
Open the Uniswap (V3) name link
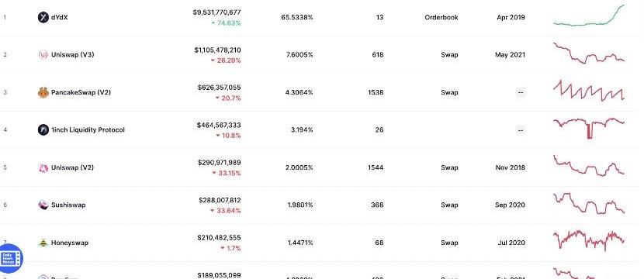point(73,54)
